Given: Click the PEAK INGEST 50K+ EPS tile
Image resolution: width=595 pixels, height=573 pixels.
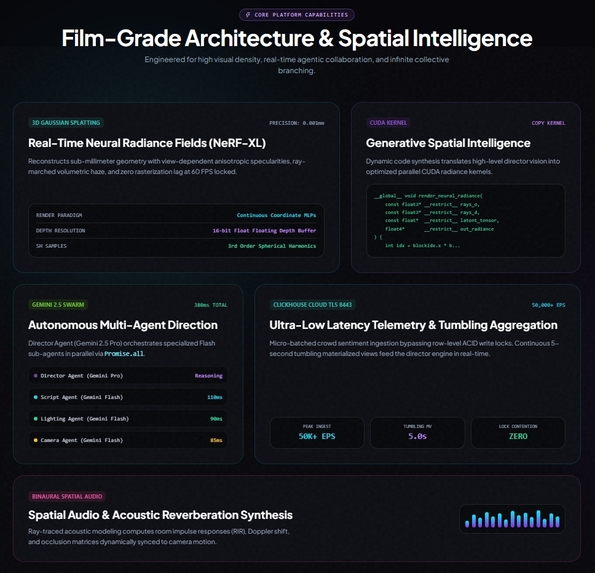Looking at the screenshot, I should coord(317,432).
